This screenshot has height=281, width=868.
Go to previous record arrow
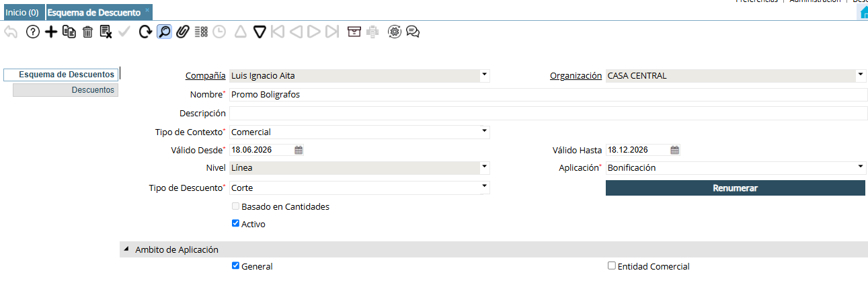tap(295, 32)
